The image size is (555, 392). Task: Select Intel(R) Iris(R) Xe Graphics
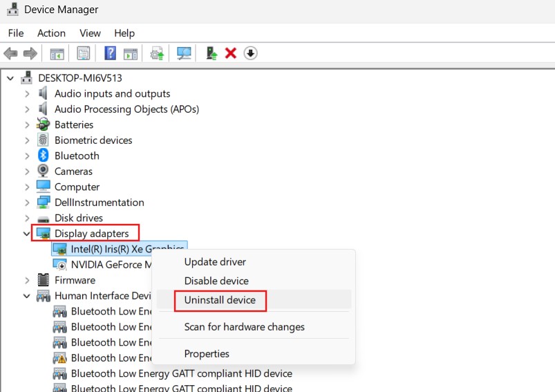[120, 249]
